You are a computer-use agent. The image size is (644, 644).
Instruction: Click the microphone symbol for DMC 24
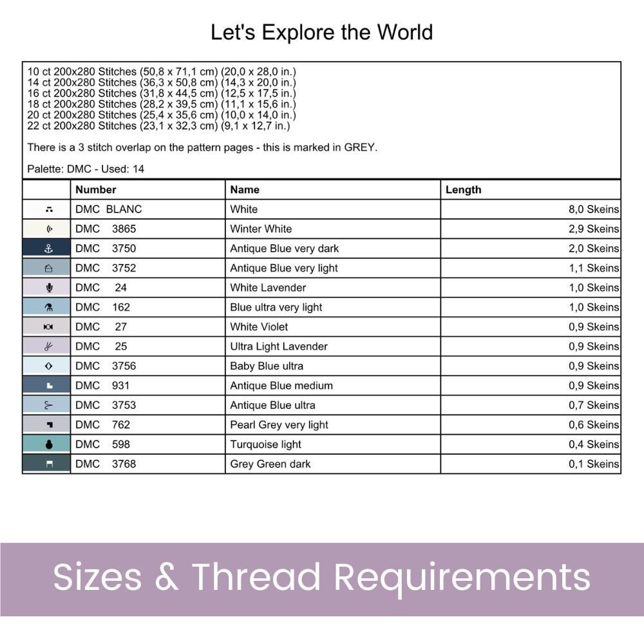50,287
